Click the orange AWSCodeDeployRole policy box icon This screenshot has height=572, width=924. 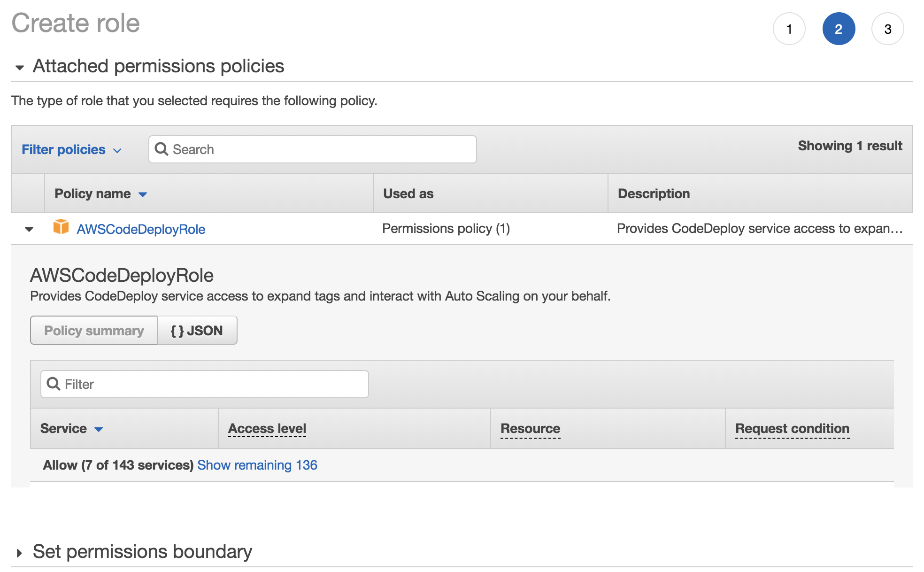pos(61,227)
